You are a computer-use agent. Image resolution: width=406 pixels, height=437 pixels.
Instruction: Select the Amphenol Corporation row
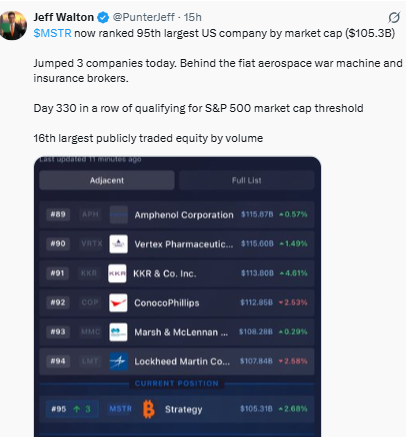177,215
